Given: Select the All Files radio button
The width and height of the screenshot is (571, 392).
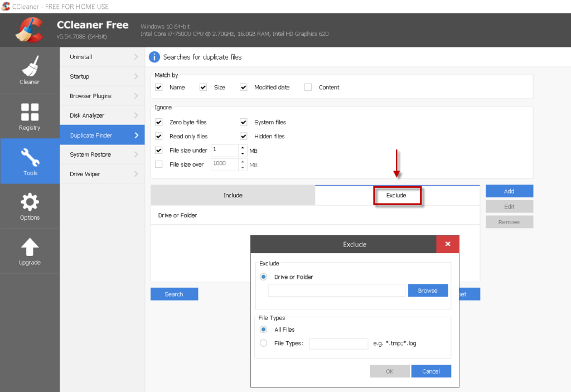Looking at the screenshot, I should pos(264,330).
